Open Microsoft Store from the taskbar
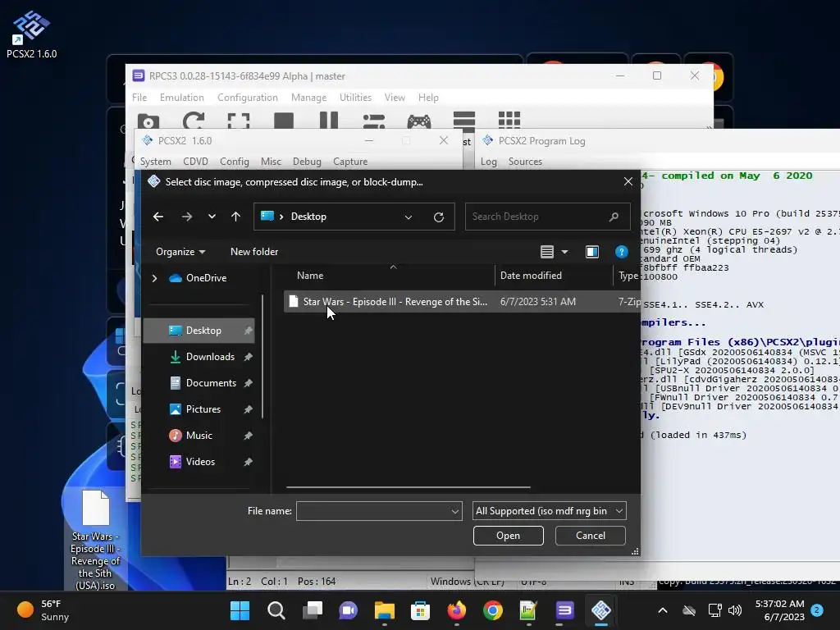 (x=420, y=610)
